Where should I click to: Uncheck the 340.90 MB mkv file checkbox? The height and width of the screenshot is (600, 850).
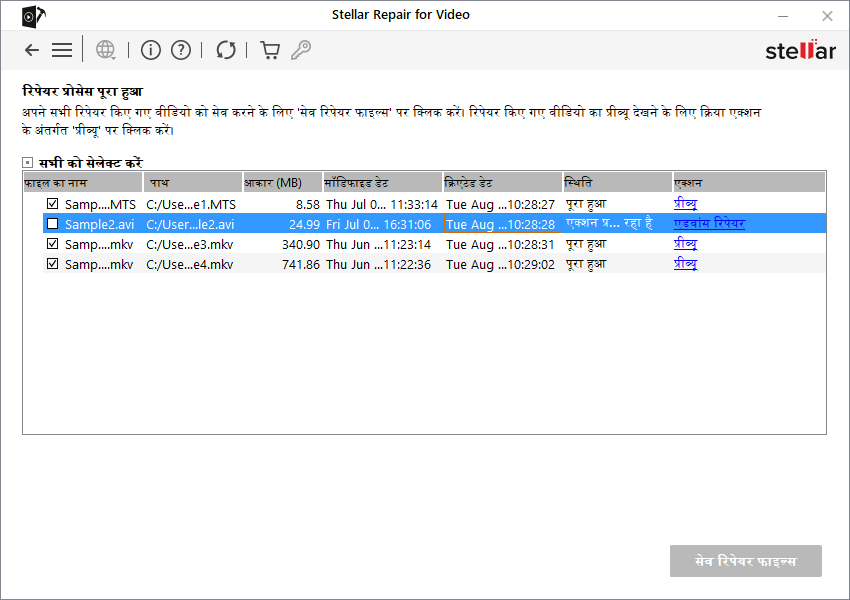click(53, 244)
